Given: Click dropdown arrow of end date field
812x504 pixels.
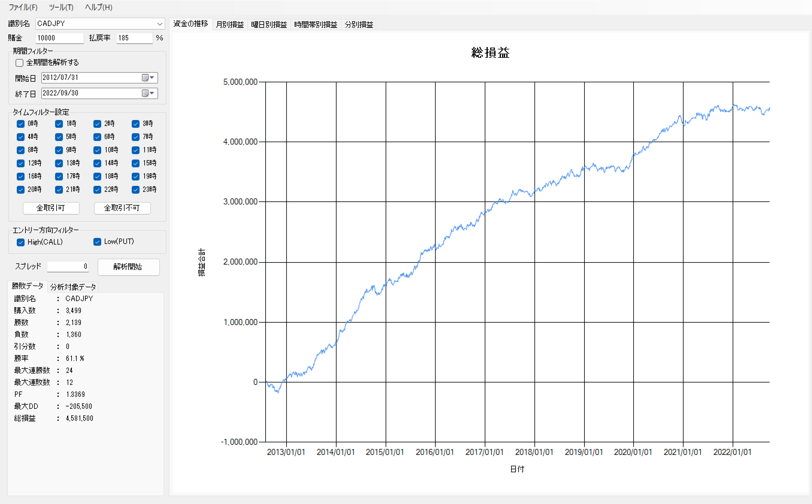Looking at the screenshot, I should [152, 93].
